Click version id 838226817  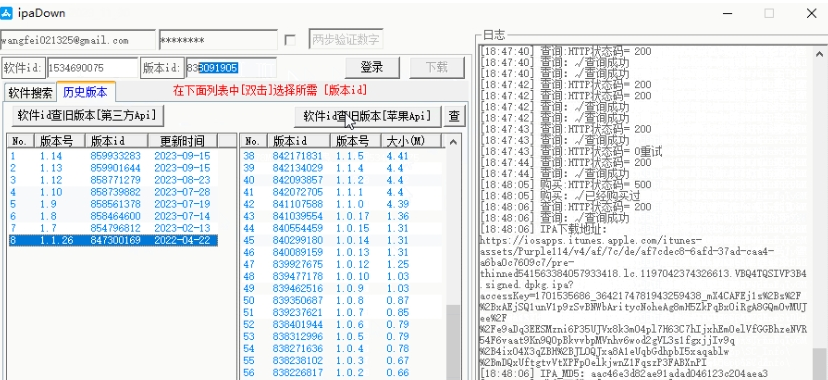pos(297,373)
